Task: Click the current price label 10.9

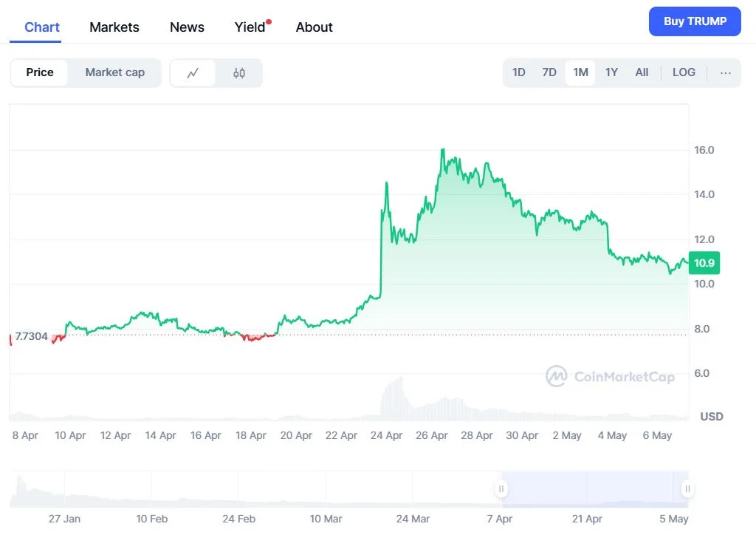Action: point(704,263)
